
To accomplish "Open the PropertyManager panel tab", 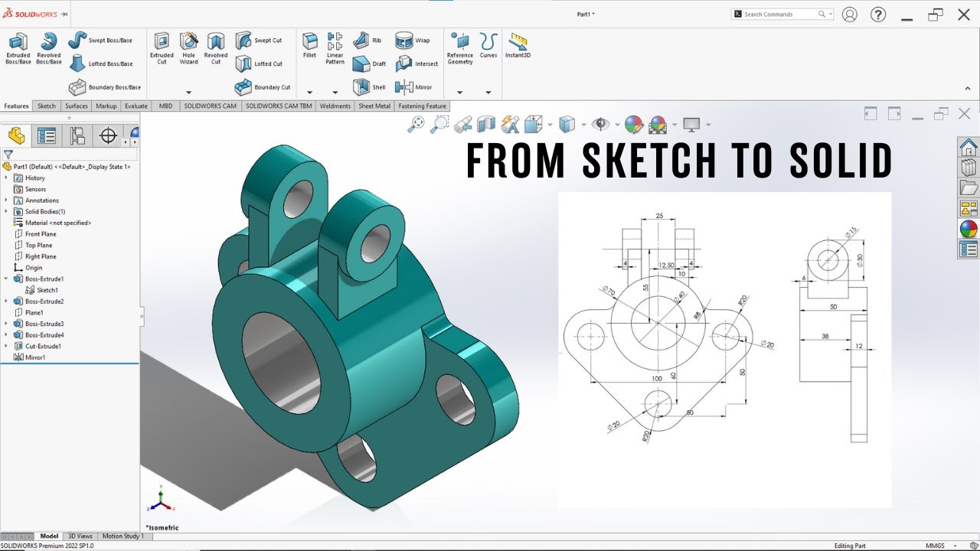I will 47,136.
